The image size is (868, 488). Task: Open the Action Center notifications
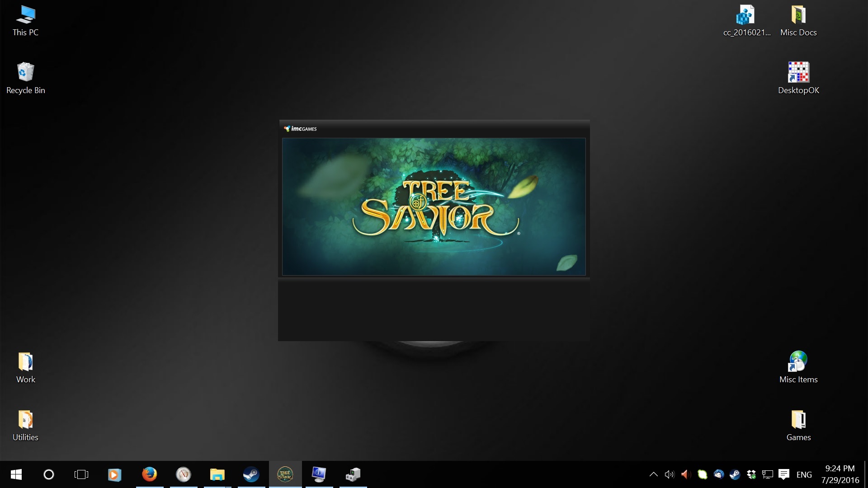click(784, 474)
